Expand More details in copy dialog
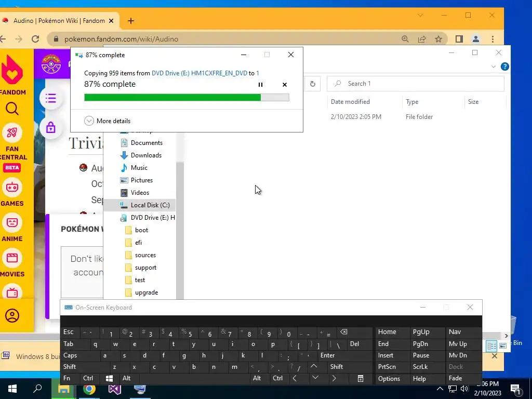The height and width of the screenshot is (399, 532). (x=107, y=121)
